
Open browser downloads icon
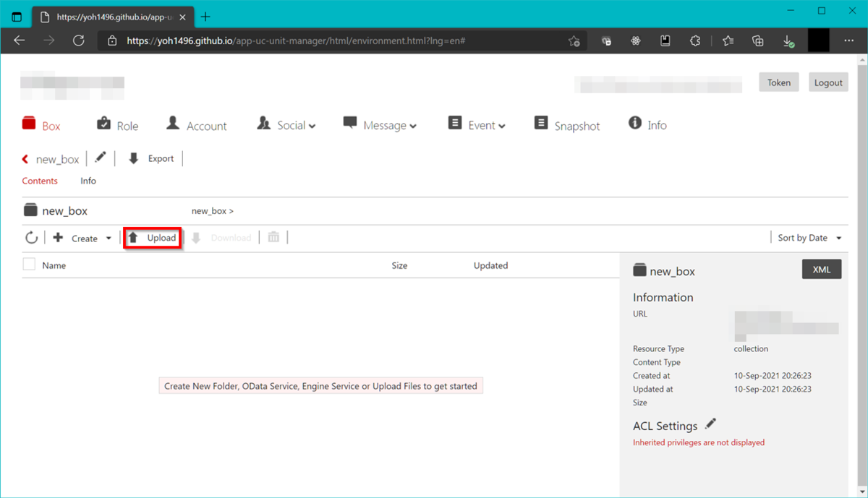coord(788,42)
